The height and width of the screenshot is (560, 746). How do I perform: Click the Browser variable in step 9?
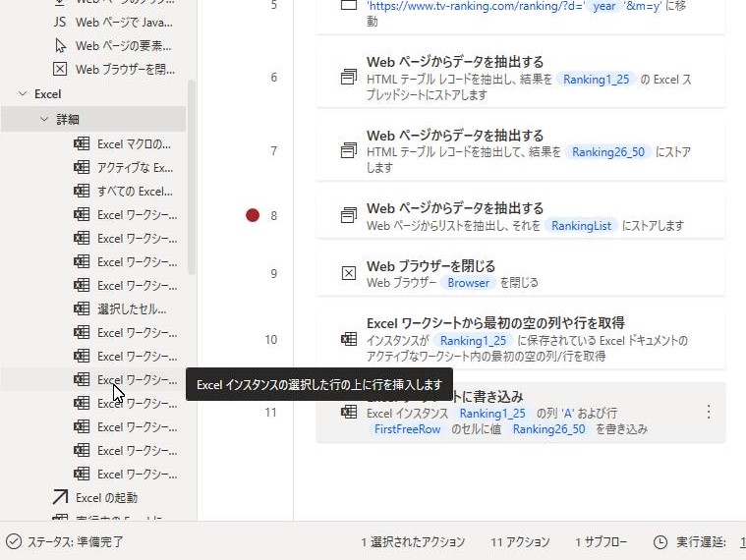click(468, 283)
